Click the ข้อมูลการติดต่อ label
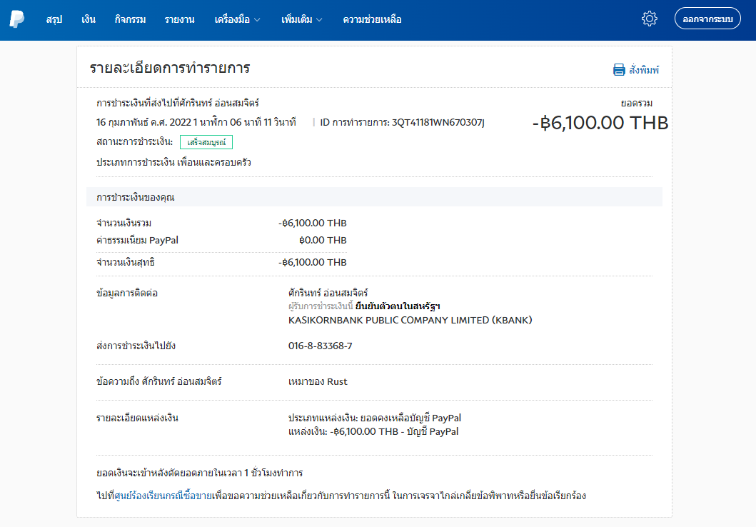Screen dimensions: 756x532 click(127, 293)
